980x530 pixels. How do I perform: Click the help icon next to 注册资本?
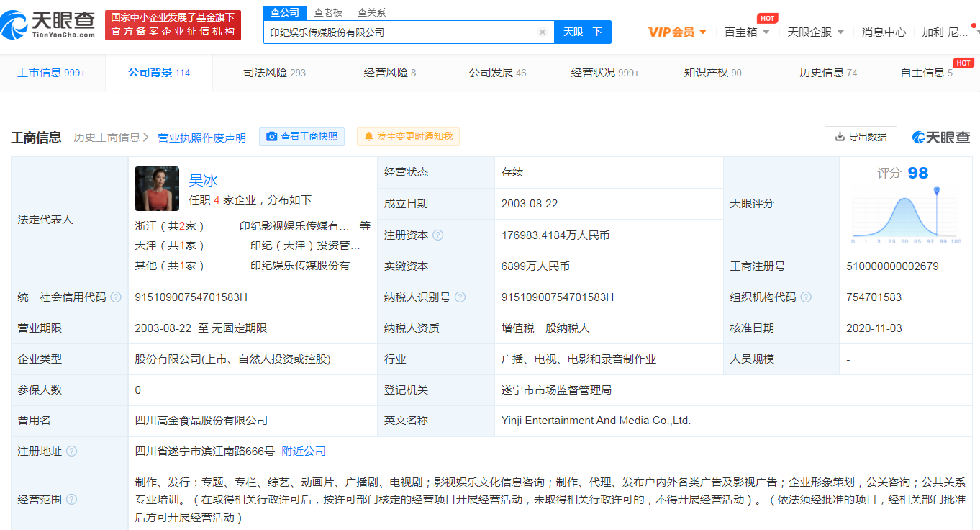(437, 235)
